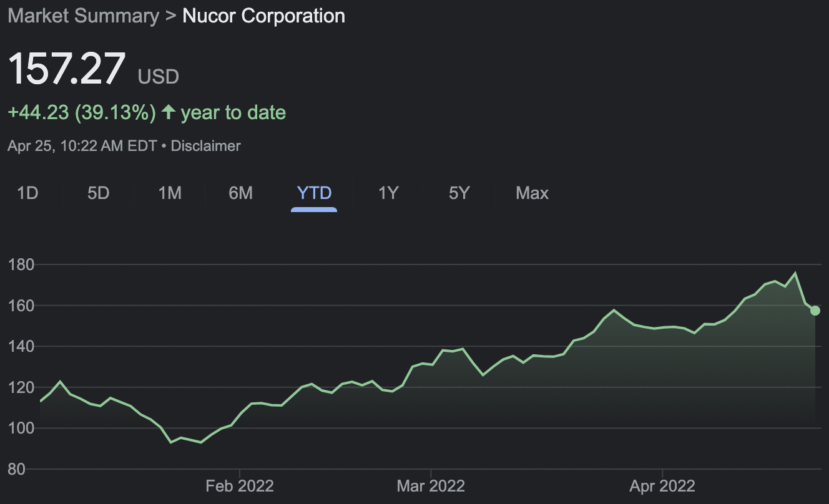829x504 pixels.
Task: Switch chart to the Max range
Action: (x=532, y=193)
